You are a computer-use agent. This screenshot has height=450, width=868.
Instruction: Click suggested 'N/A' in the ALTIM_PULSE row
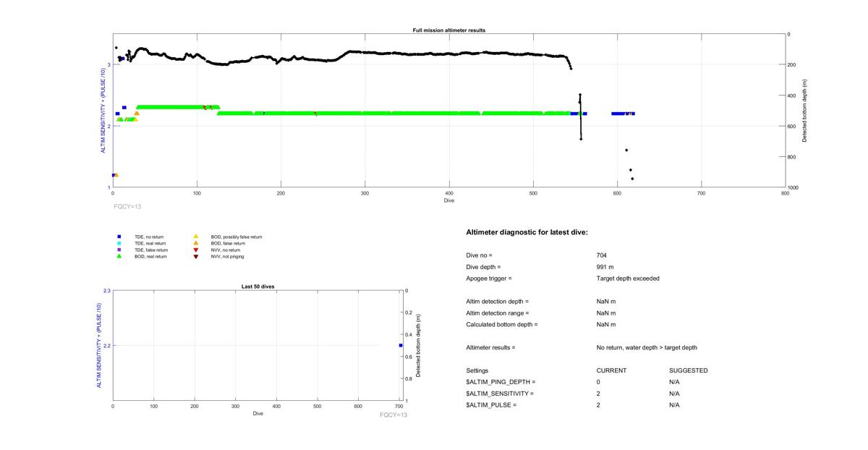[674, 405]
